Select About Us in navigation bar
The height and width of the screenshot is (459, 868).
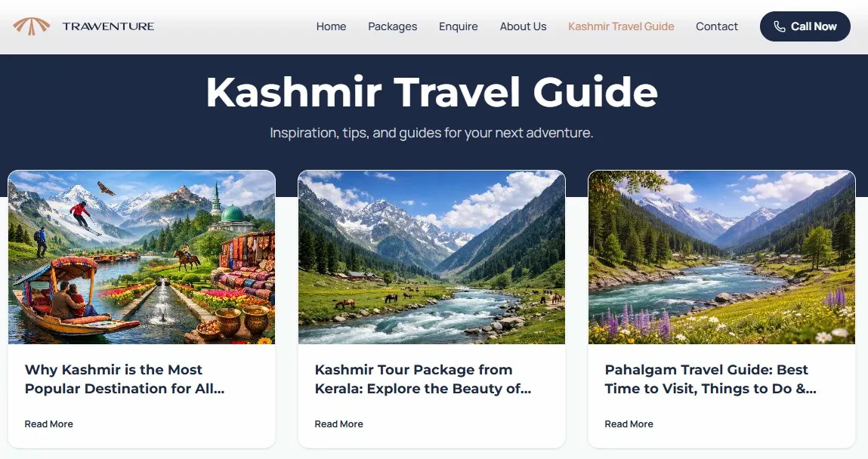pos(523,26)
